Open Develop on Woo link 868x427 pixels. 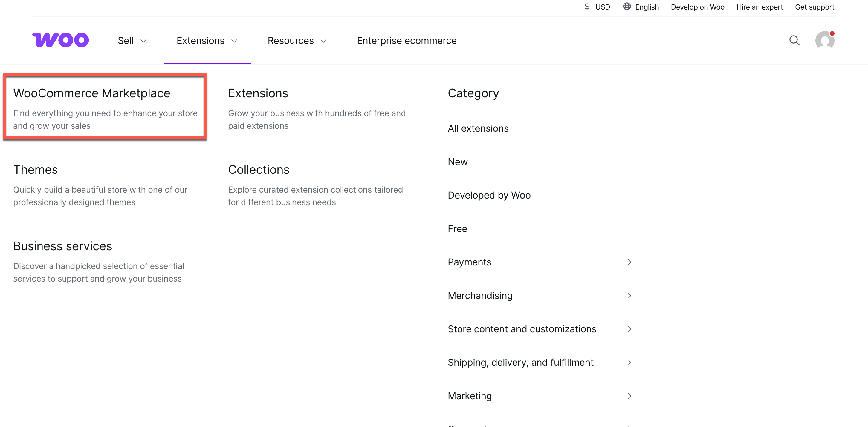tap(698, 7)
